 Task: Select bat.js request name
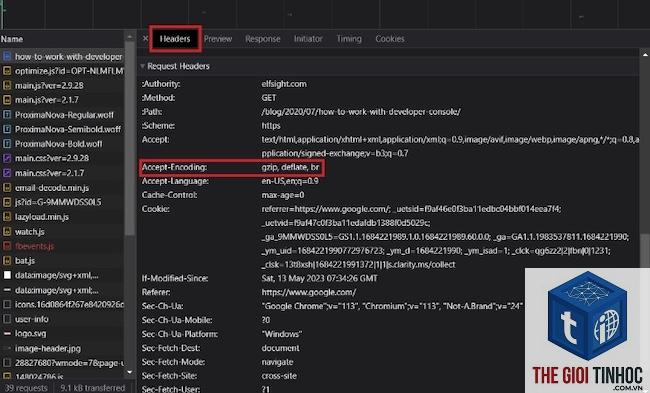25,261
